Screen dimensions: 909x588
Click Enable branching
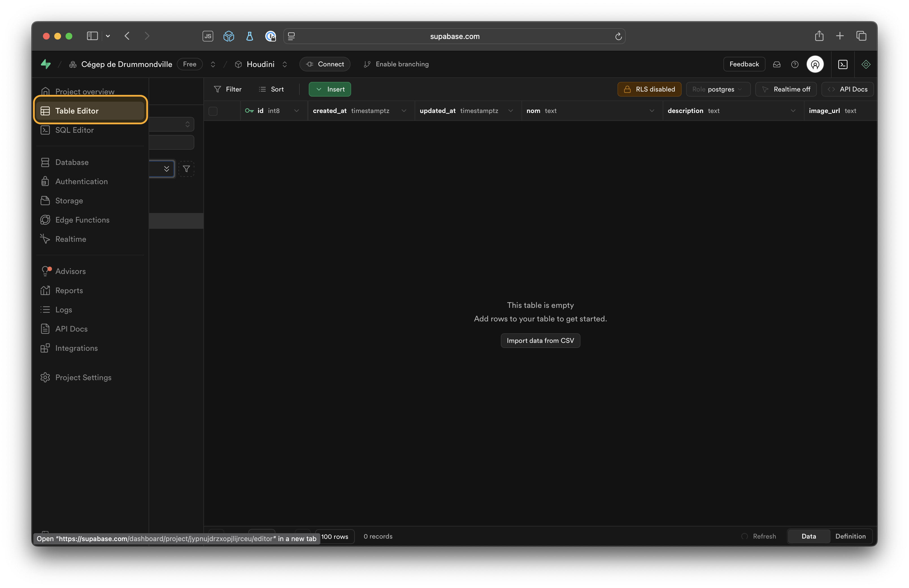pyautogui.click(x=396, y=64)
